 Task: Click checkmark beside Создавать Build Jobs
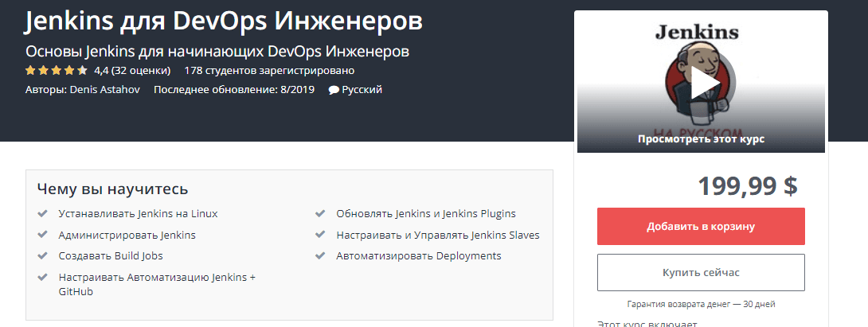coord(42,255)
